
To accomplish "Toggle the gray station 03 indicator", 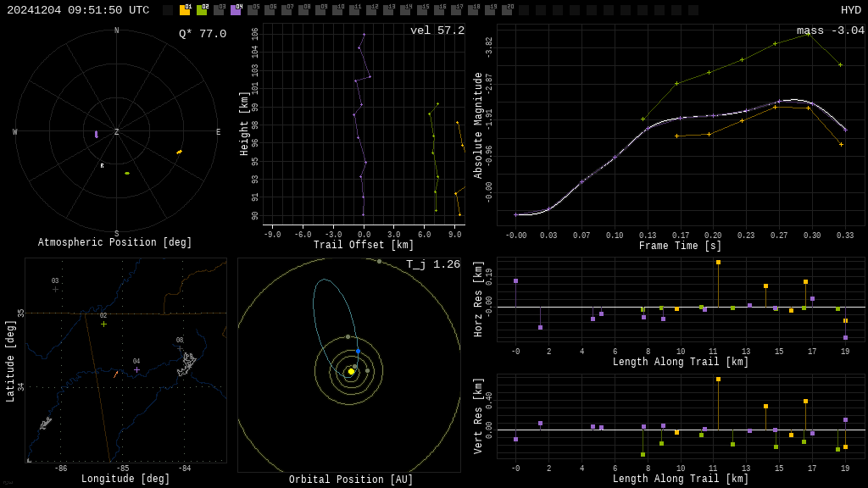I will (219, 10).
